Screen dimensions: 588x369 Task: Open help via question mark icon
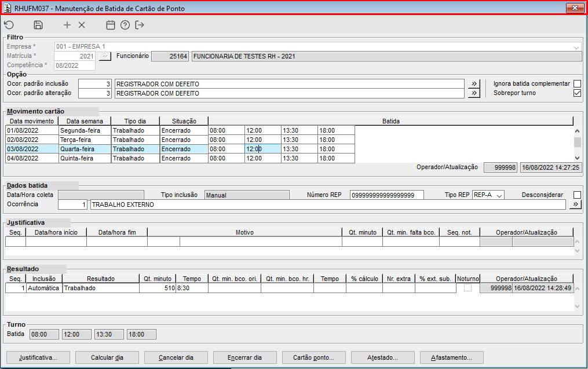125,25
